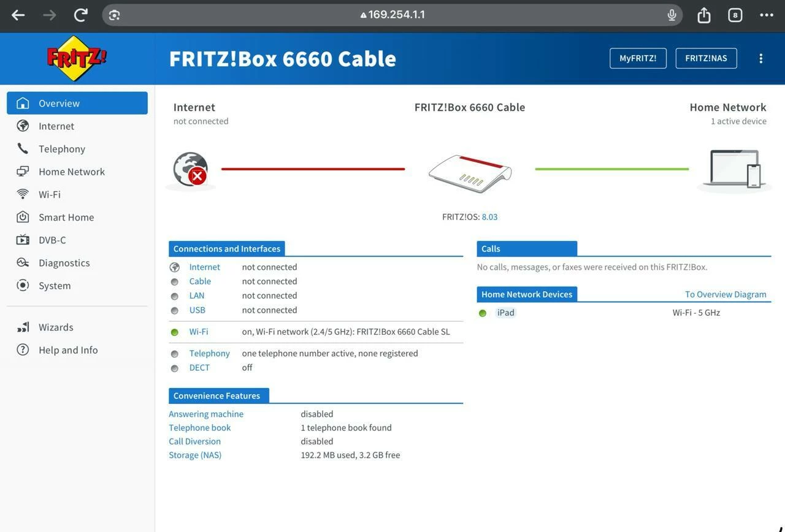Open the Internet link under Connections and Interfaces
785x532 pixels.
point(204,267)
